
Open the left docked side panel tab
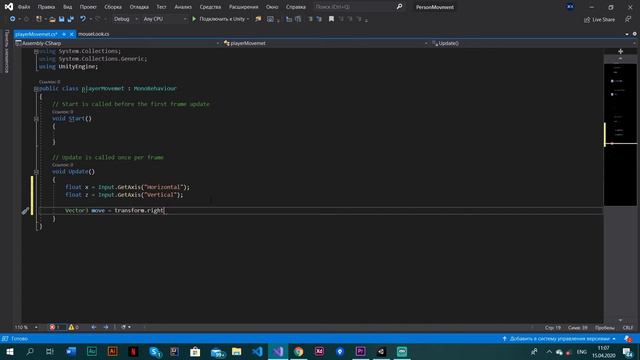6,51
